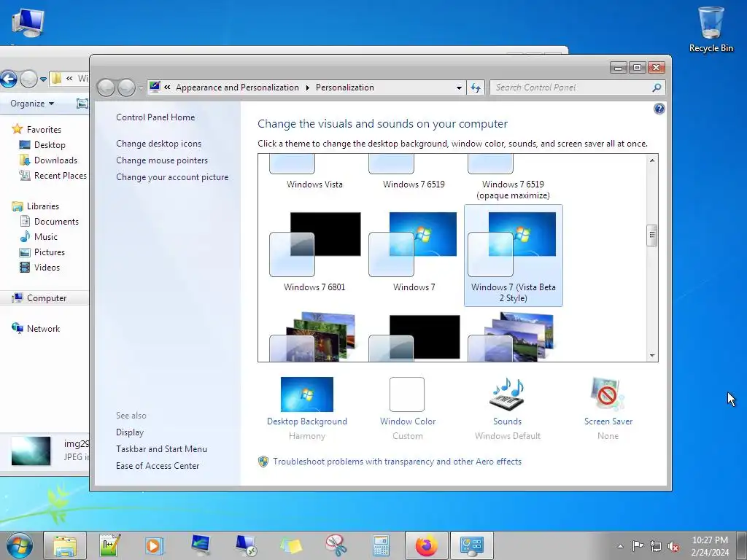The image size is (747, 560).
Task: Select the Computer desktop icon
Action: tap(28, 22)
